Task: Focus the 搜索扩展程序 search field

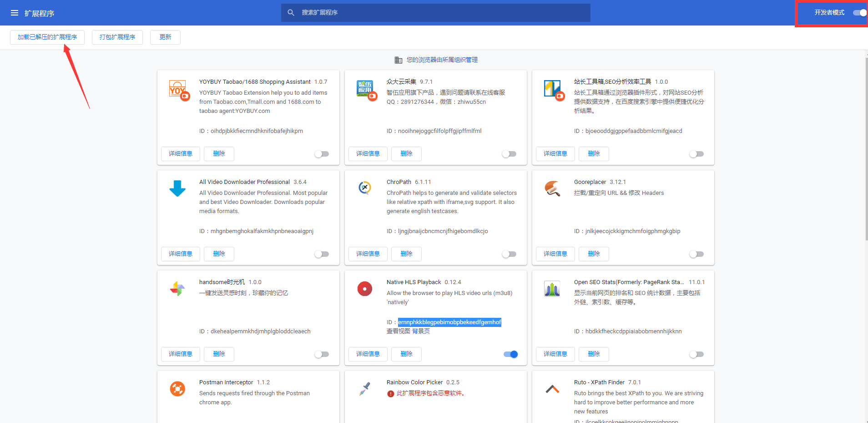Action: pos(436,13)
